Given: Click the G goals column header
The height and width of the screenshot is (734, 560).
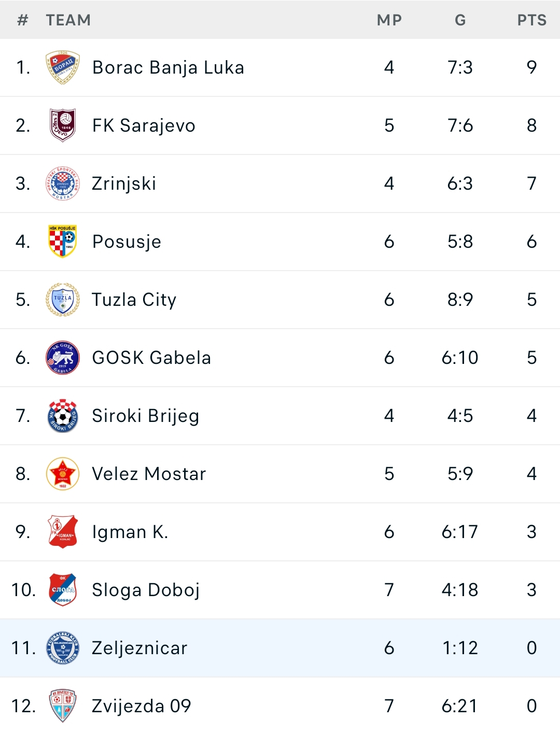Looking at the screenshot, I should [460, 20].
